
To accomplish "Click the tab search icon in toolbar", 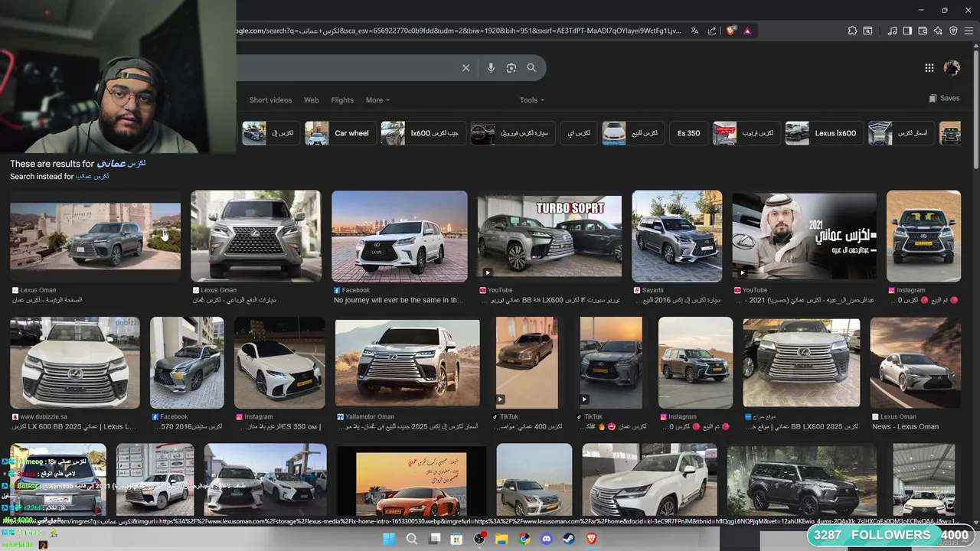I will tap(867, 31).
